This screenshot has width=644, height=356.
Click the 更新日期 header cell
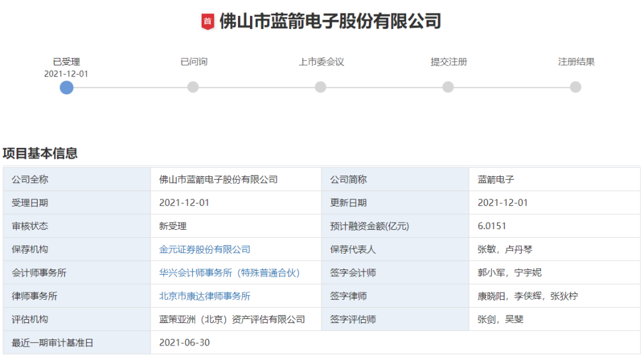tap(395, 203)
